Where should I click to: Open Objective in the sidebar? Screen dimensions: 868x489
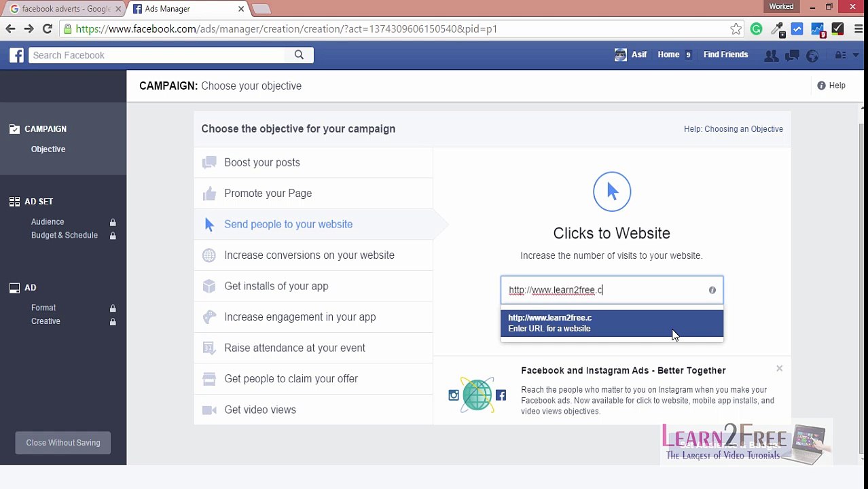tap(48, 149)
